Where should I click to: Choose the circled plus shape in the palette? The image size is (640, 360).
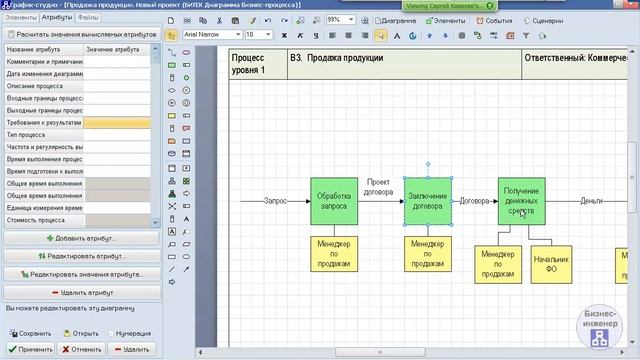(172, 103)
